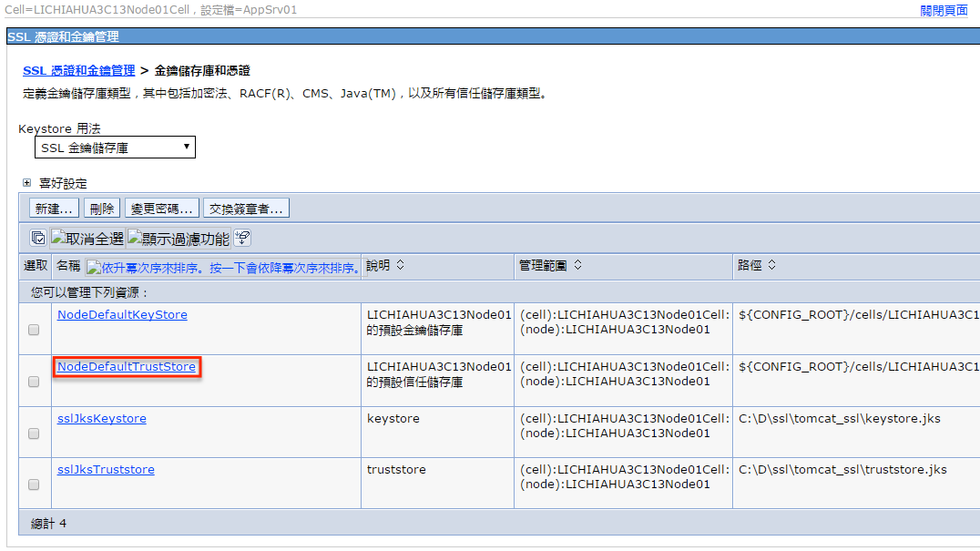Check the NodeDefaultTrustStore row checkbox
Image resolution: width=980 pixels, height=551 pixels.
click(x=34, y=383)
